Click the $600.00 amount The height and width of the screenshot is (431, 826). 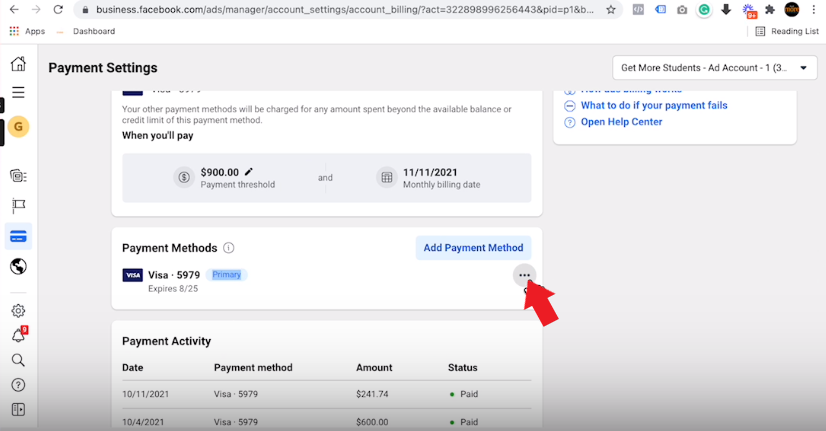click(372, 422)
